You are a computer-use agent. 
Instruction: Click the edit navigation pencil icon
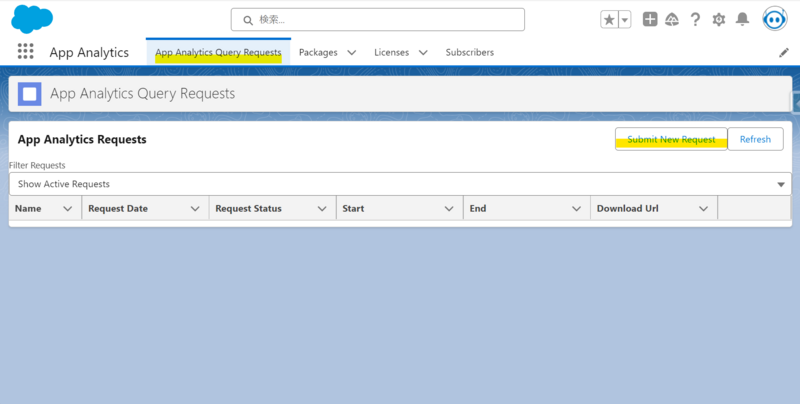click(784, 53)
